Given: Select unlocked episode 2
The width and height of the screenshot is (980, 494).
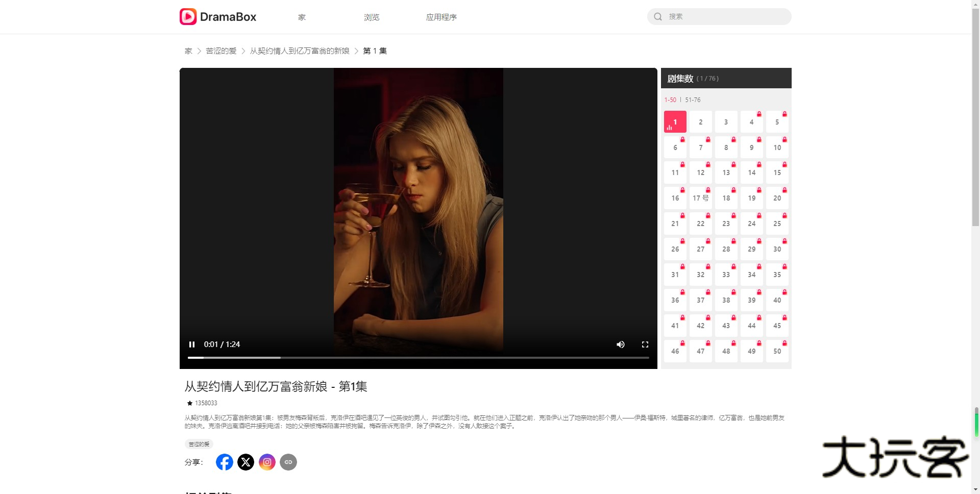Looking at the screenshot, I should (701, 122).
